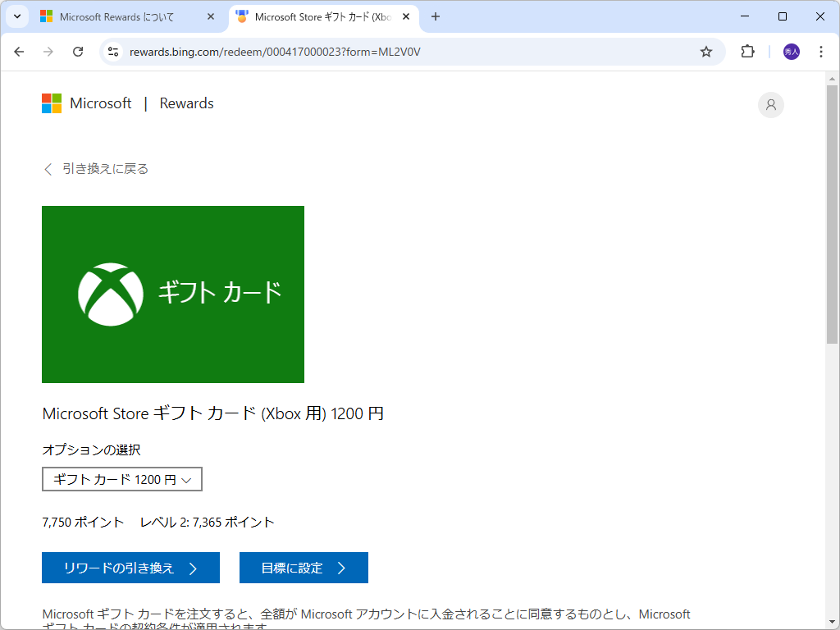Click the browser back arrow
This screenshot has height=630, width=840.
[x=19, y=51]
